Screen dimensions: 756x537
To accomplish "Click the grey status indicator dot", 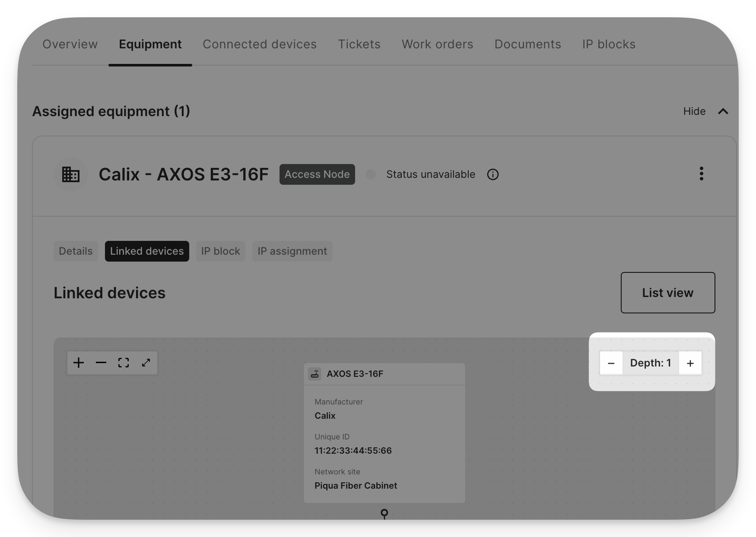I will pyautogui.click(x=371, y=174).
